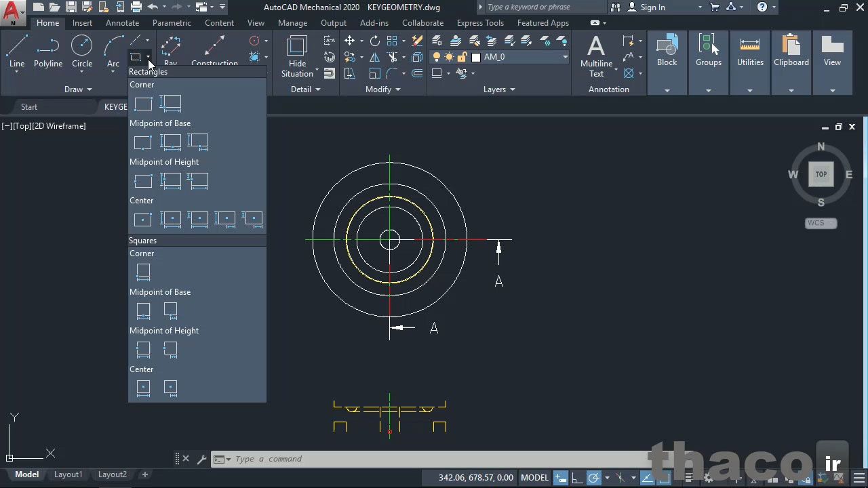Click the Multiline Text tool
This screenshot has width=868, height=488.
click(596, 56)
